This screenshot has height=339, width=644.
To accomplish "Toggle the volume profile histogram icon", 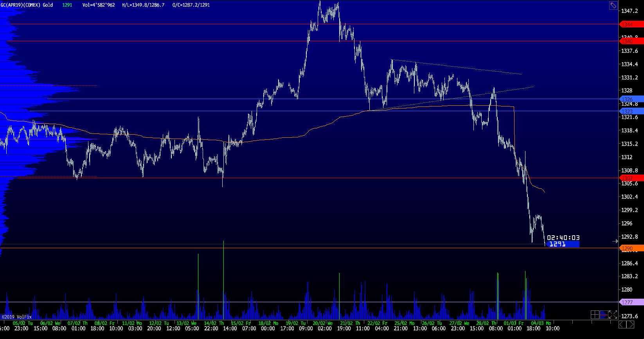I will click(x=604, y=315).
